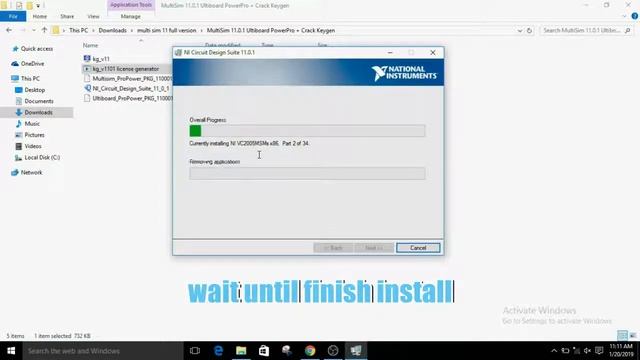This screenshot has height=360, width=640.
Task: Open Quick access in the navigation pane
Action: (37, 49)
